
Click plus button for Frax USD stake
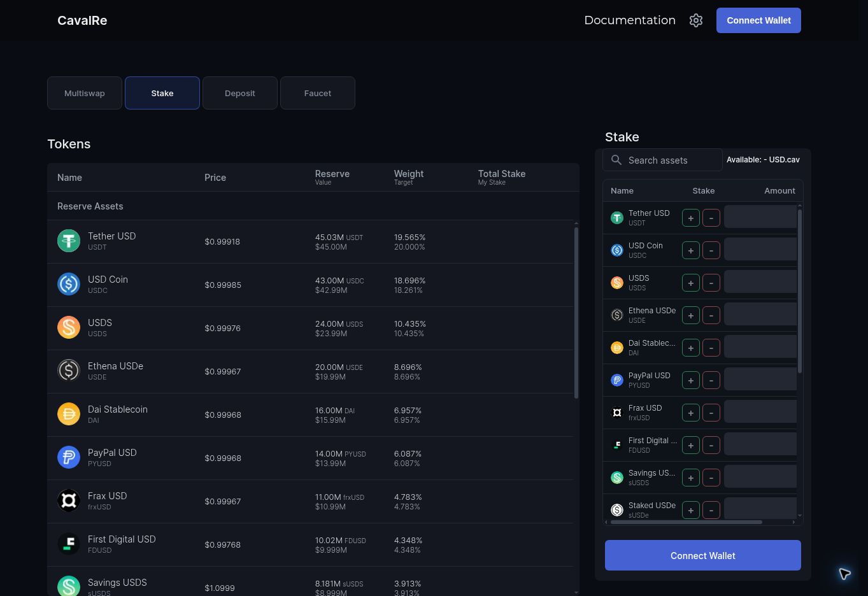pyautogui.click(x=691, y=413)
